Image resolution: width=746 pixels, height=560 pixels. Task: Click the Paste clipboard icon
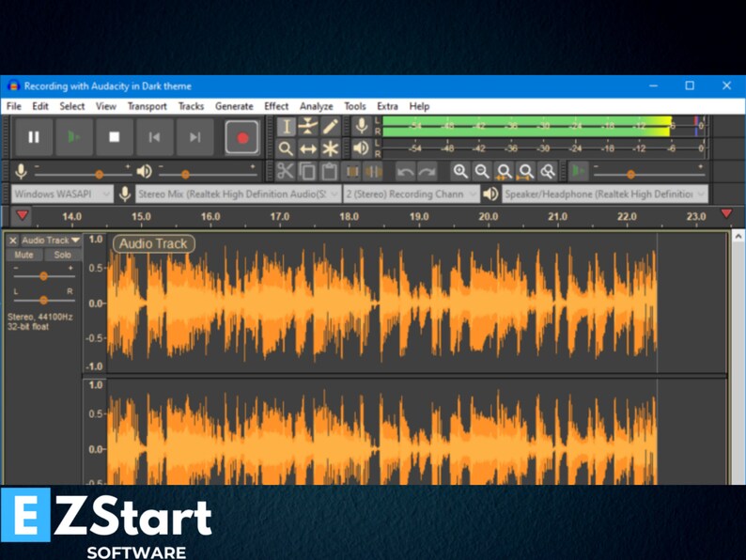329,171
